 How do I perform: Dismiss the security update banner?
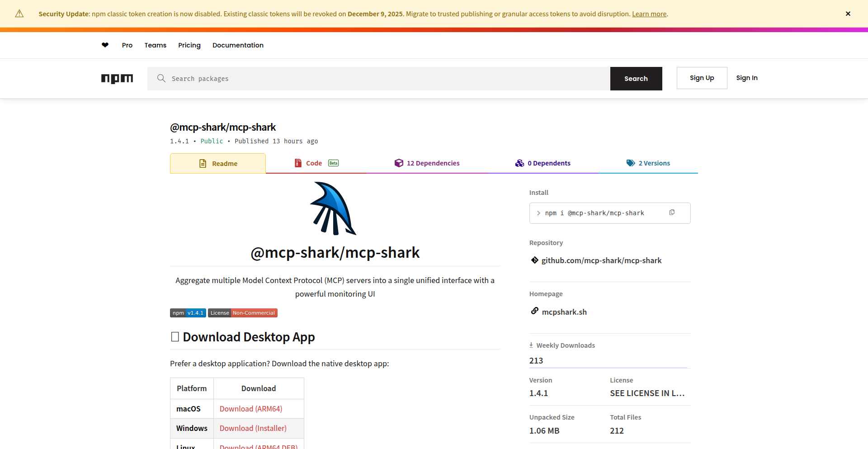pos(848,14)
